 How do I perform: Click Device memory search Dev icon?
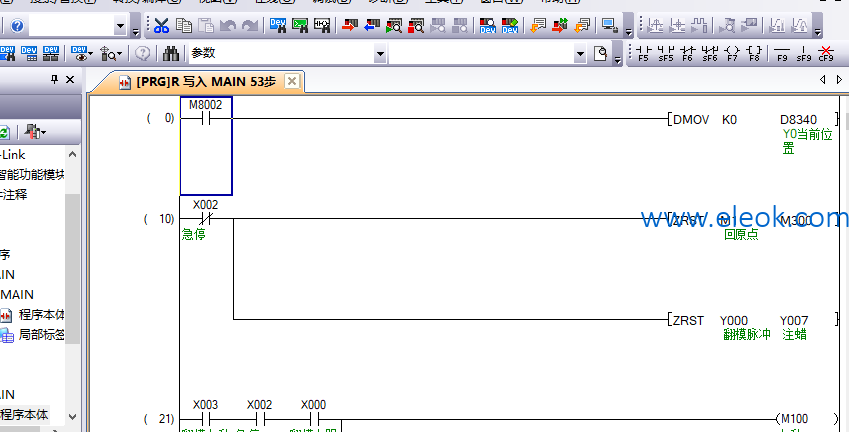pos(487,25)
